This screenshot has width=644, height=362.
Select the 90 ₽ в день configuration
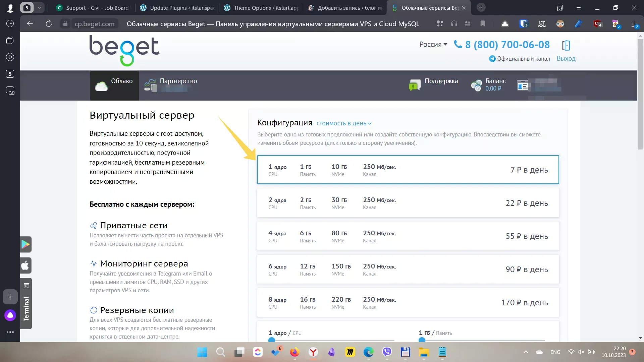click(x=408, y=269)
